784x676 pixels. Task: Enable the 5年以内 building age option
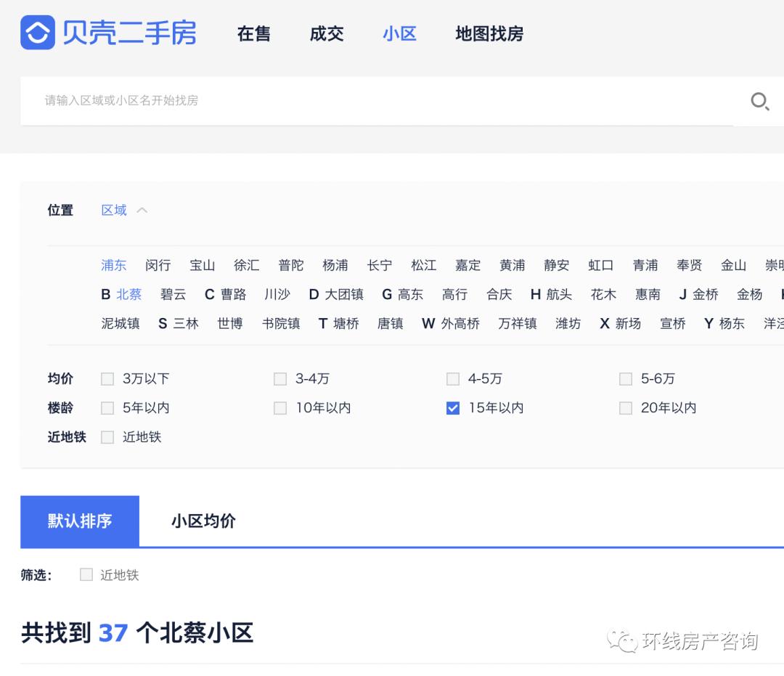click(107, 408)
